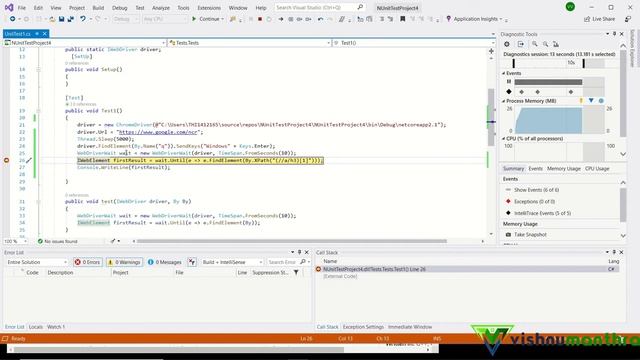
Task: Switch to the Events tab in Diagnostic Tools
Action: 536,169
